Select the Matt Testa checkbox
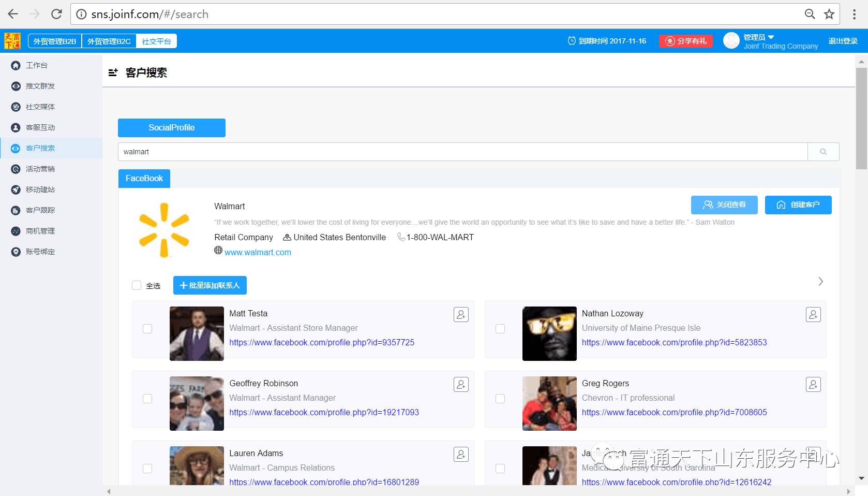Screen dimensions: 868x496 tap(147, 329)
